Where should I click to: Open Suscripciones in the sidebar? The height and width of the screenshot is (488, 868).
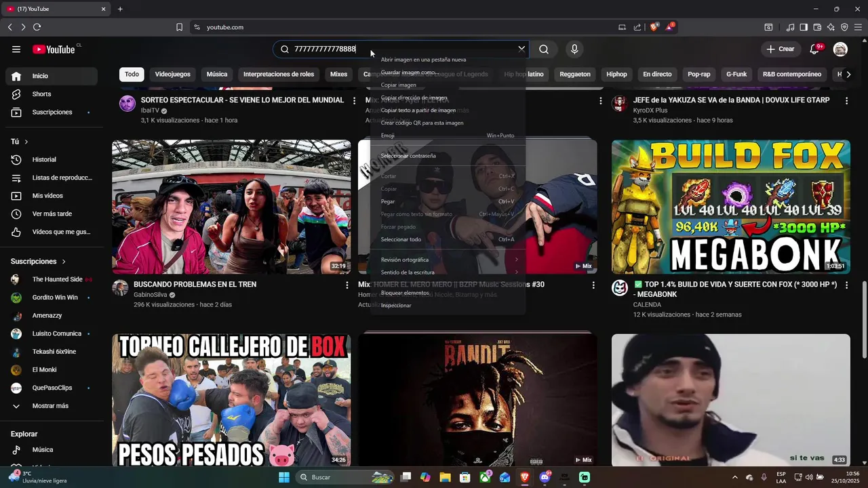pos(52,112)
